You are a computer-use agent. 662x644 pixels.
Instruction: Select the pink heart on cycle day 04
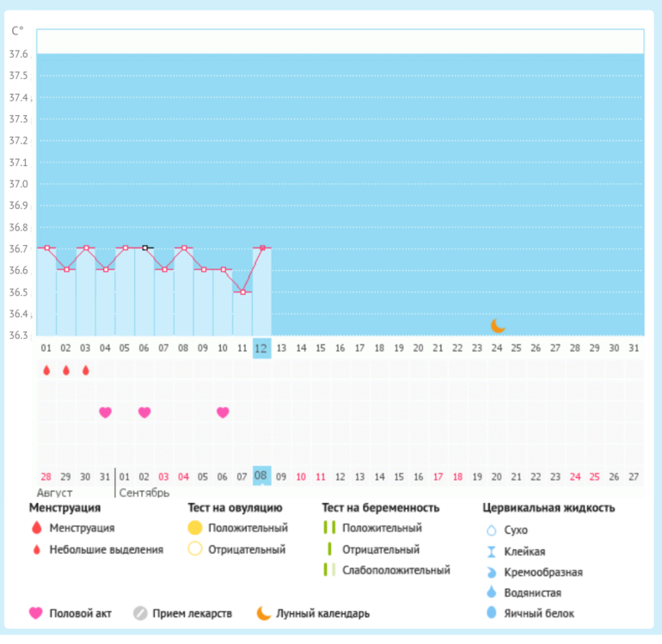pyautogui.click(x=105, y=413)
